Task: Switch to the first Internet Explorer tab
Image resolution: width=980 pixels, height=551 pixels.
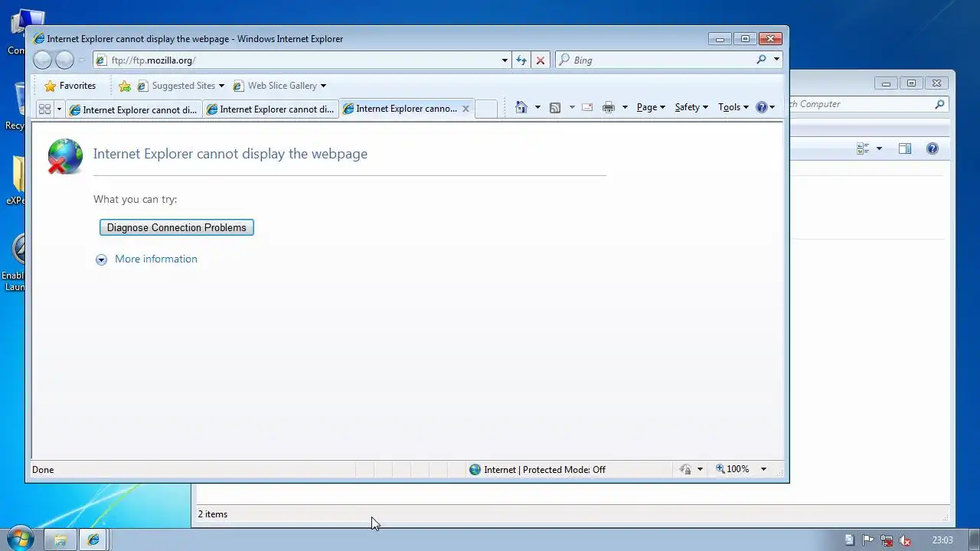Action: pos(133,109)
